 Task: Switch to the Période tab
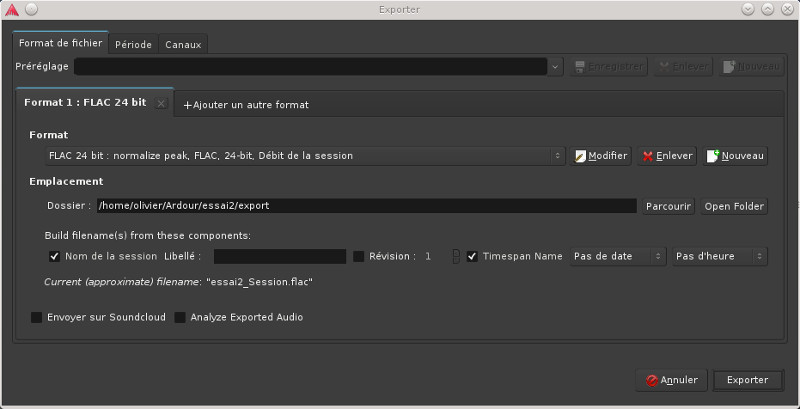pyautogui.click(x=133, y=44)
